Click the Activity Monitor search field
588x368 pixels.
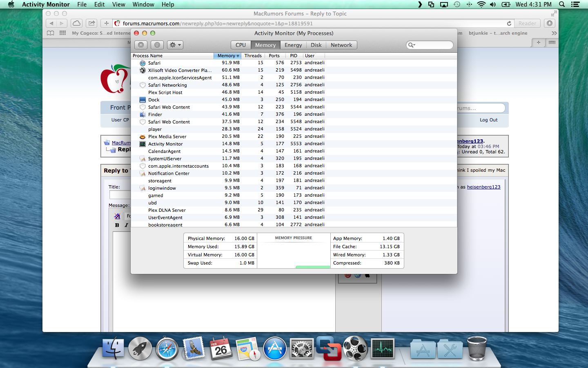point(430,45)
